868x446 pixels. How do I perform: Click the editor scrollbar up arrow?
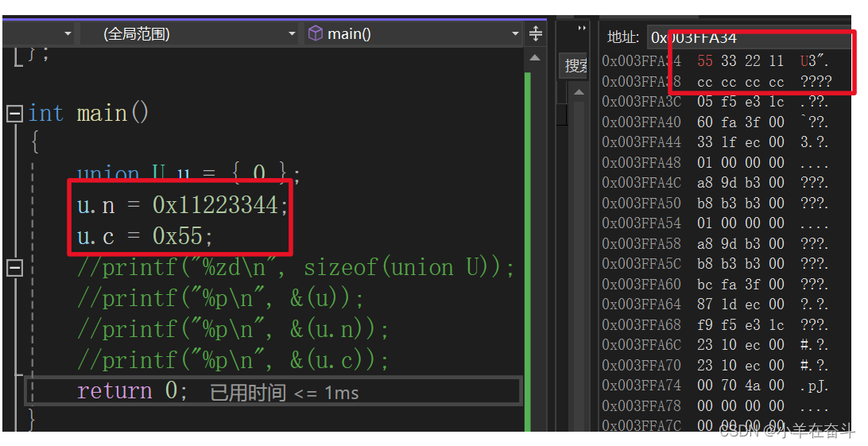click(x=535, y=57)
